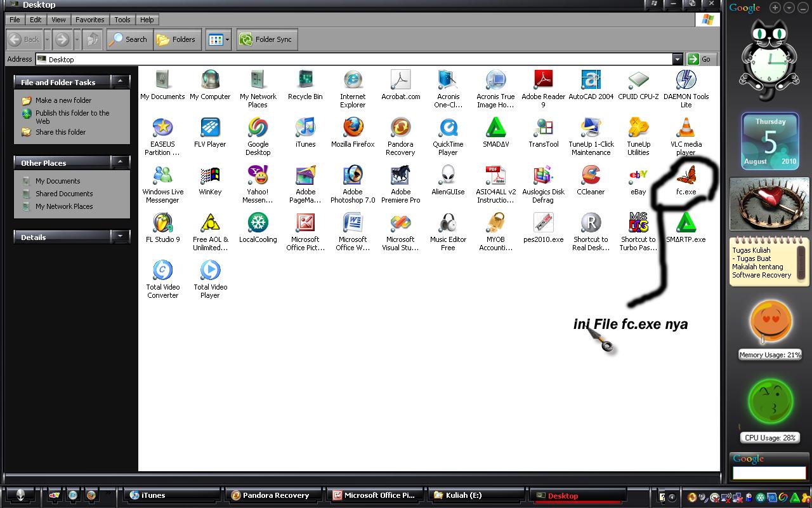This screenshot has width=812, height=508.
Task: Select the Music Editor Free icon
Action: 448,223
